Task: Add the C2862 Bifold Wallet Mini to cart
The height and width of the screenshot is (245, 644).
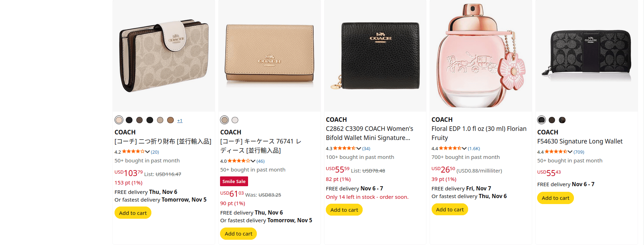Action: (x=344, y=210)
